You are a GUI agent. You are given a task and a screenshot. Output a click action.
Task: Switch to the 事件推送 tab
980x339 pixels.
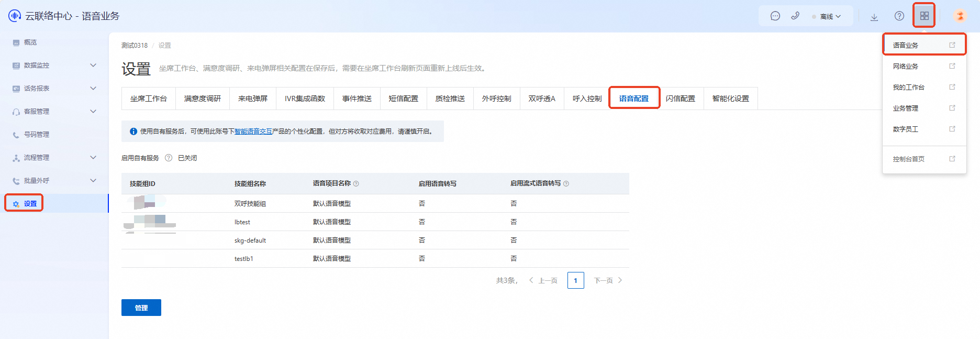(357, 99)
